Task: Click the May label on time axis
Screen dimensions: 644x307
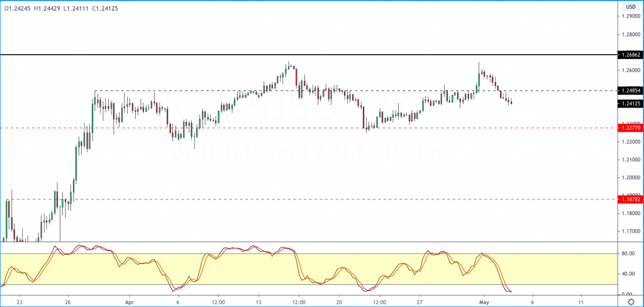Action: point(484,301)
